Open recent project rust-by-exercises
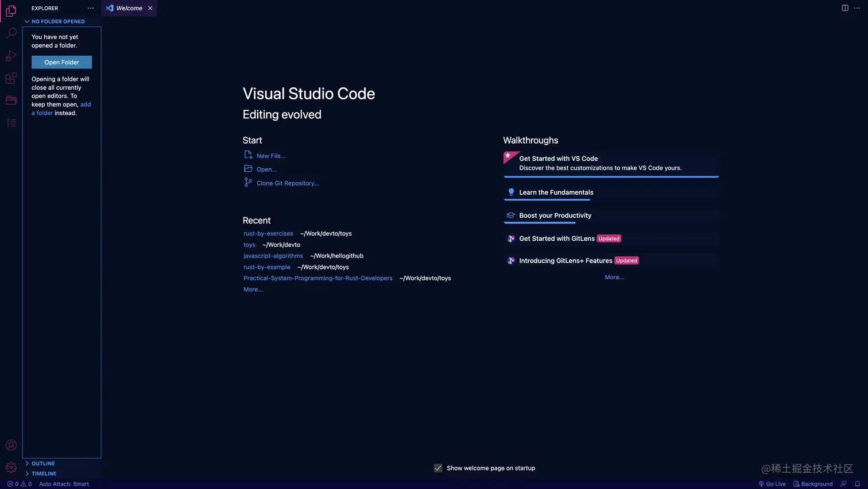The width and height of the screenshot is (868, 489). point(268,233)
